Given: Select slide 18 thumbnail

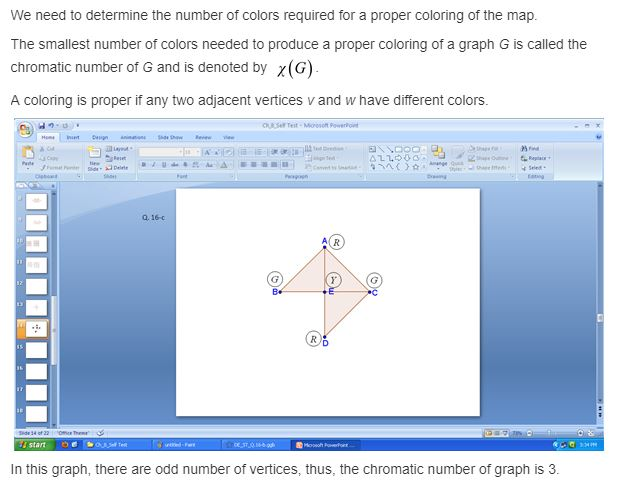Looking at the screenshot, I should [36, 414].
